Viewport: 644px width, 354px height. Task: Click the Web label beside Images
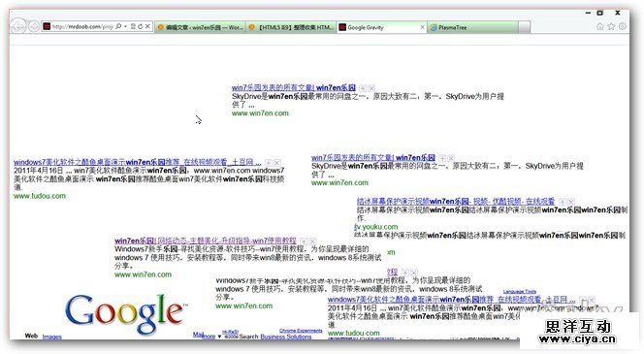tap(31, 336)
